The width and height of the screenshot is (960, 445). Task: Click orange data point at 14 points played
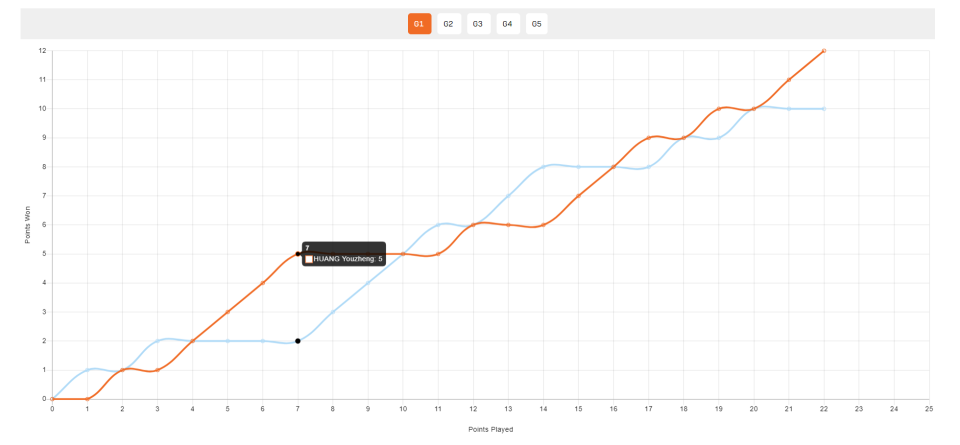coord(543,225)
